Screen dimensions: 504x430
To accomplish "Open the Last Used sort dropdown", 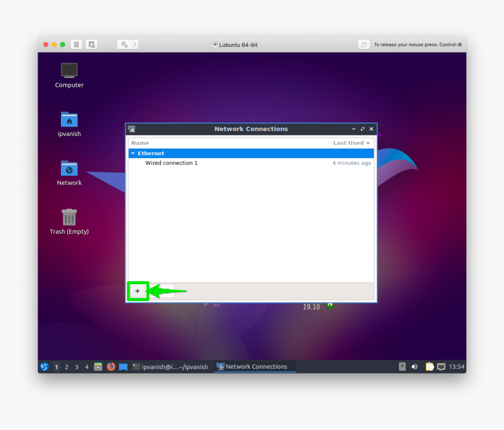I will (x=351, y=142).
